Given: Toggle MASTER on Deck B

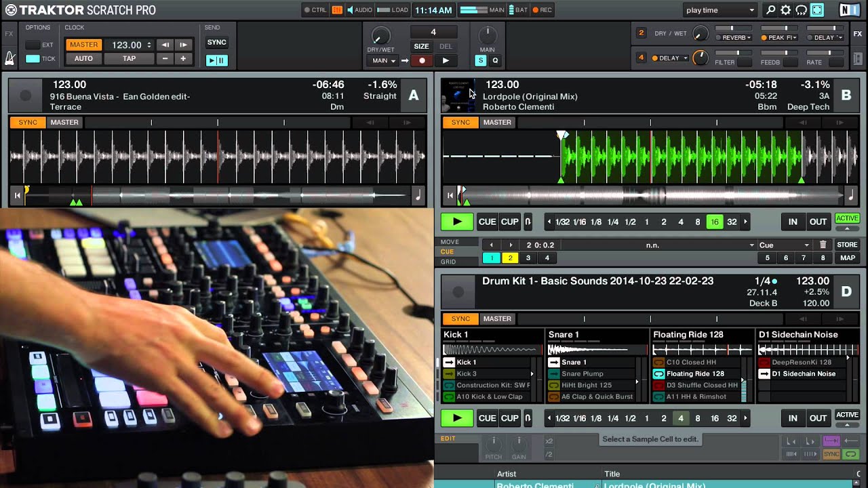Looking at the screenshot, I should click(497, 123).
